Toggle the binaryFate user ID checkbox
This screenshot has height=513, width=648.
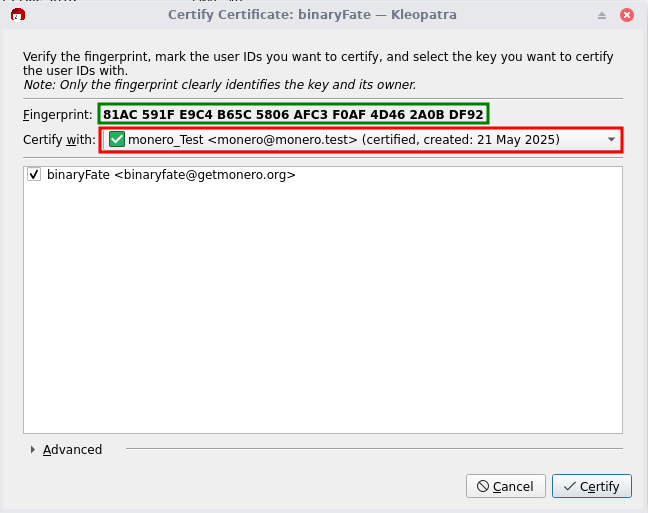[34, 174]
